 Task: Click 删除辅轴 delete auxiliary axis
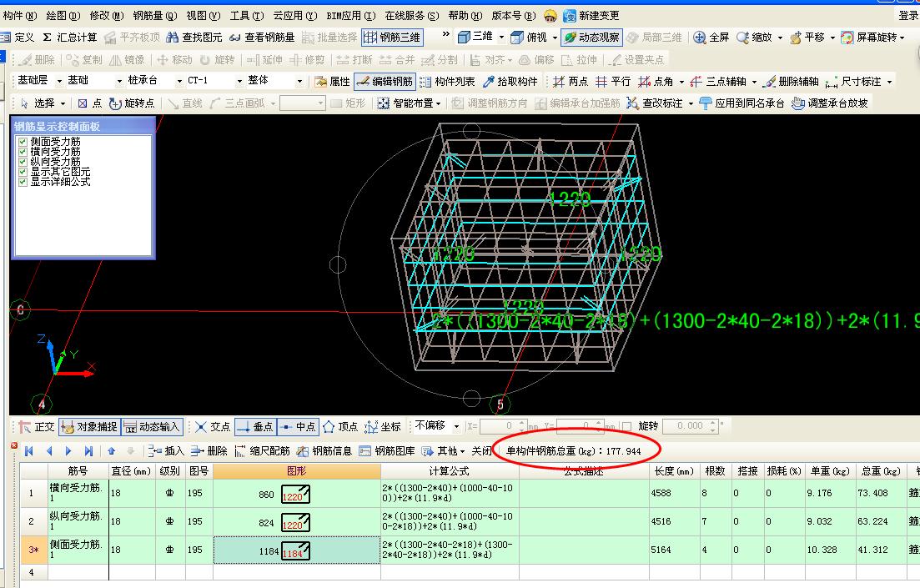tap(792, 82)
